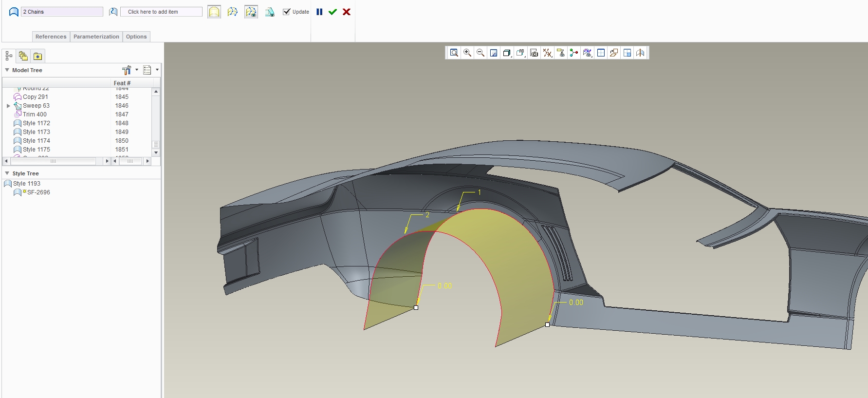The height and width of the screenshot is (398, 868).
Task: Click feature number 1846 cell
Action: 122,106
